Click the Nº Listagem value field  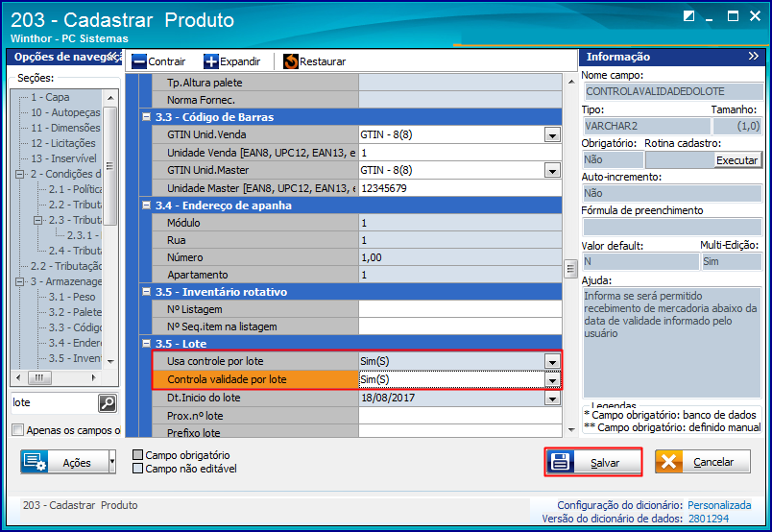[x=460, y=309]
